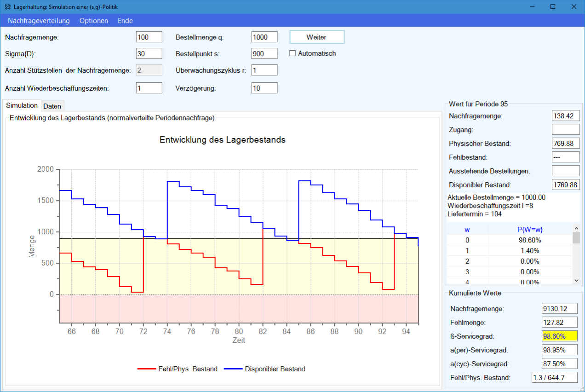The width and height of the screenshot is (585, 392).
Task: Switch to the Daten tab
Action: click(52, 106)
